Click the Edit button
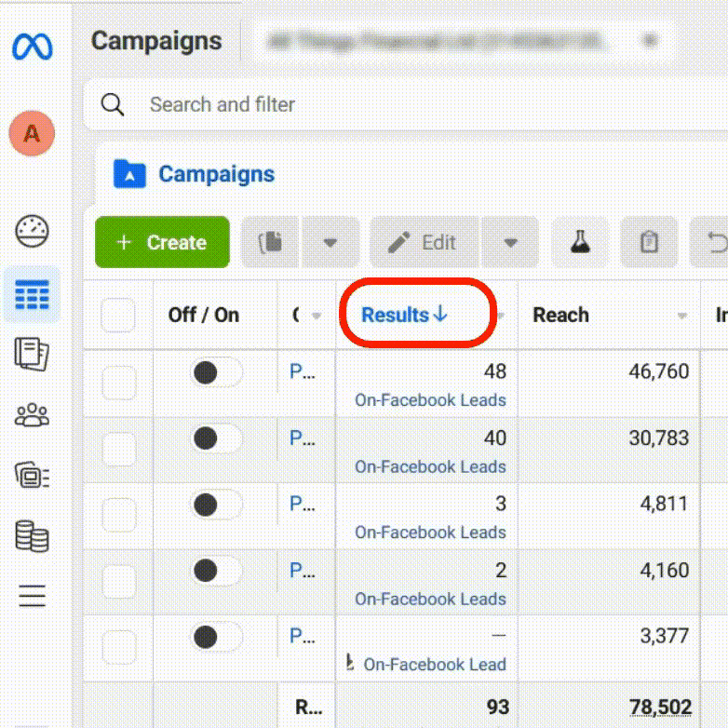The image size is (728, 728). tap(425, 242)
